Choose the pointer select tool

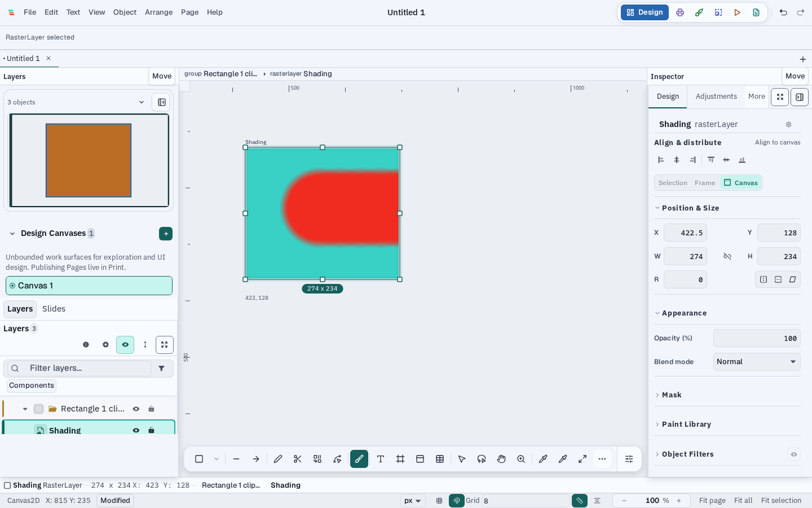click(462, 459)
